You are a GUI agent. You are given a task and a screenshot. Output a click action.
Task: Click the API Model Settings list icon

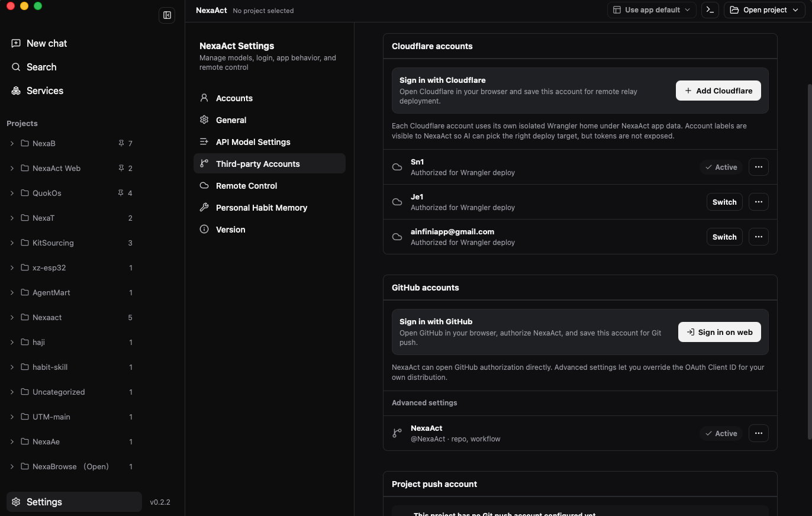click(204, 142)
